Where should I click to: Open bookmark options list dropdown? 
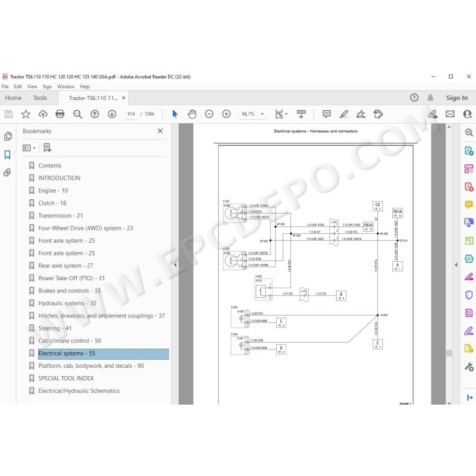pos(29,148)
